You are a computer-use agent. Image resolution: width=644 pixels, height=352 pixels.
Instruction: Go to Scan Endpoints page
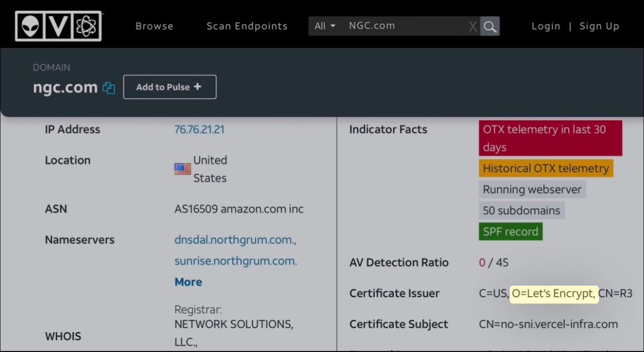tap(247, 26)
